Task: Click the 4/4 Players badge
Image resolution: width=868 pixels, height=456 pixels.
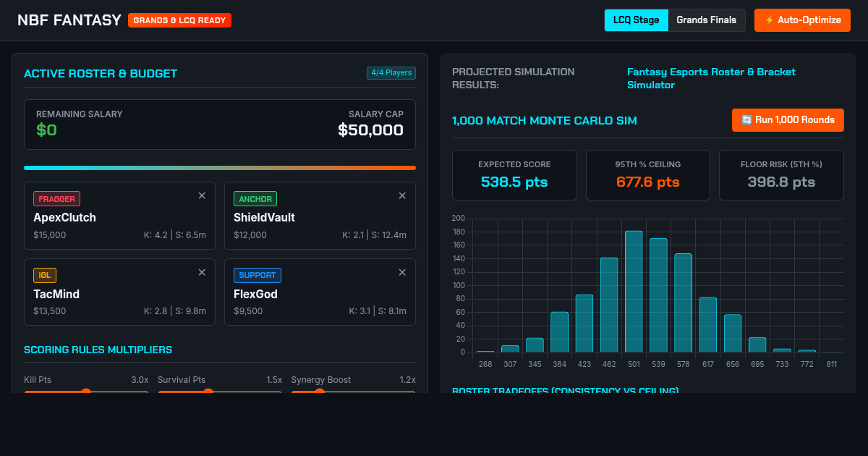Action: (x=391, y=72)
